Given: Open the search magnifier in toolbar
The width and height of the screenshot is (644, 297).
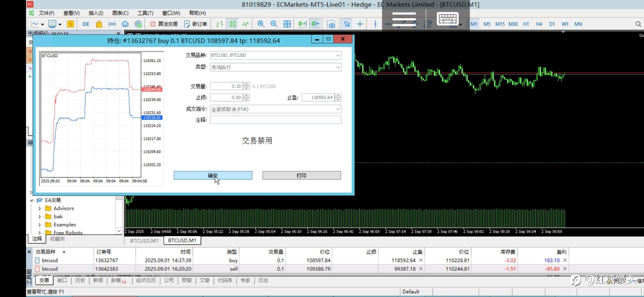Looking at the screenshot, I should (x=638, y=24).
